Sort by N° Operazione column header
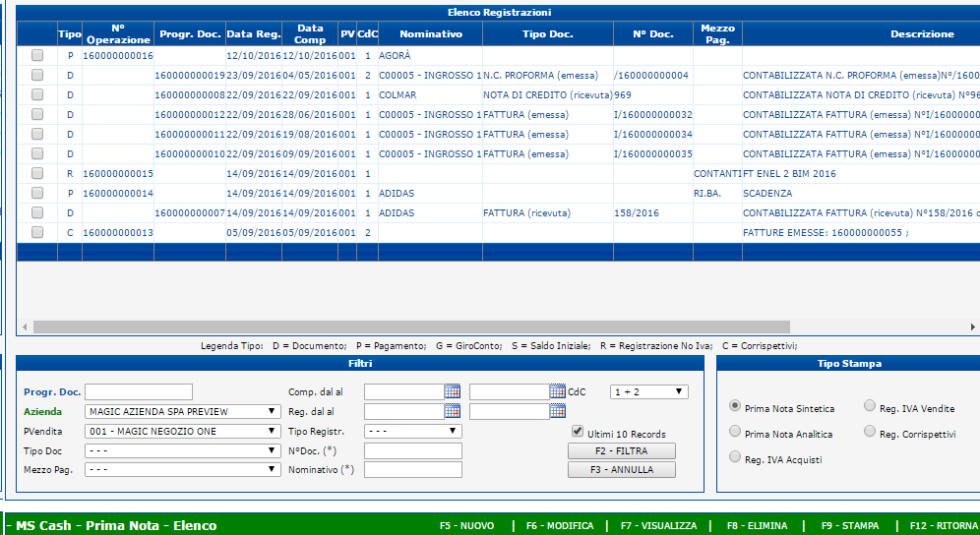The height and width of the screenshot is (535, 980). point(118,33)
